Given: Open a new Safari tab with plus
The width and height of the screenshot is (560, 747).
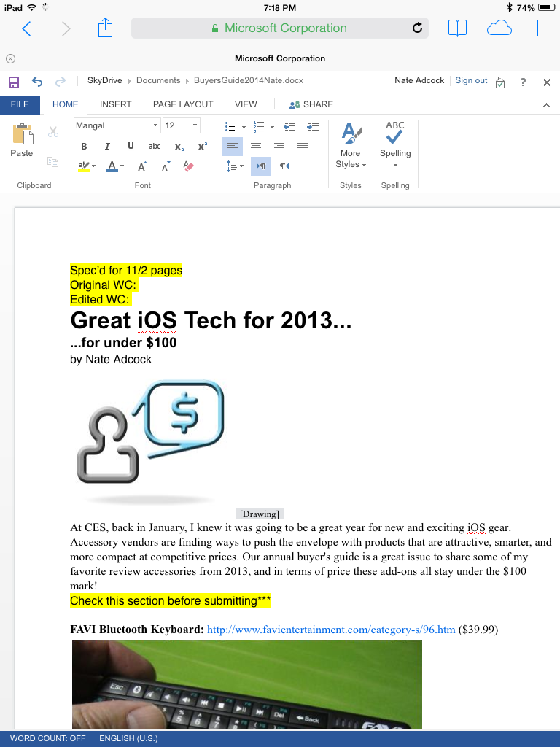Looking at the screenshot, I should [x=537, y=28].
